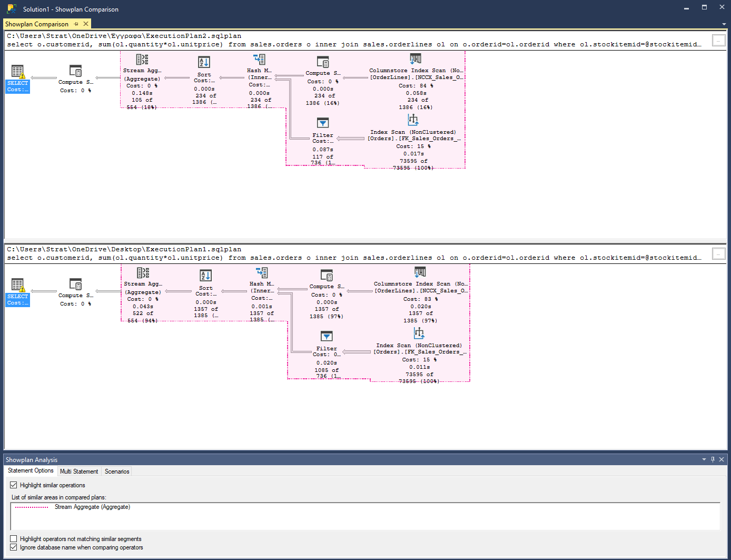The height and width of the screenshot is (560, 731).
Task: Select the Columnstore Index Scan operator in bottom plan
Action: pos(420,272)
